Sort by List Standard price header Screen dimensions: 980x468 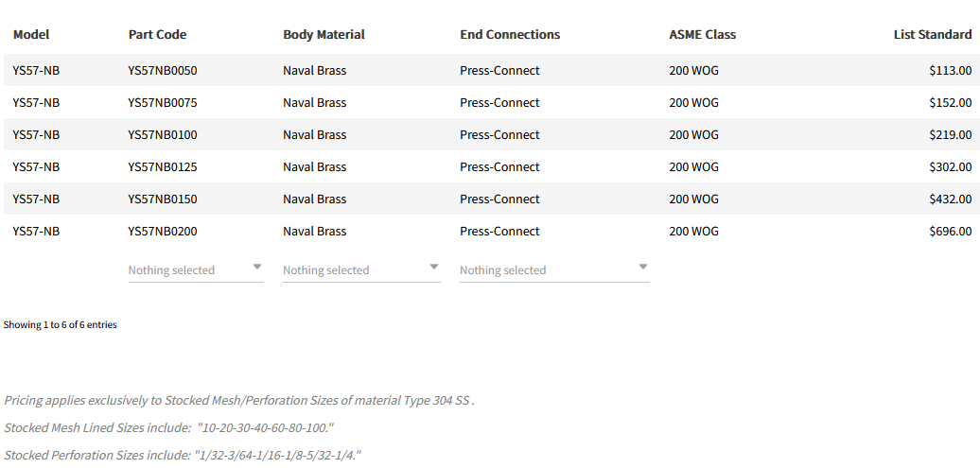click(x=932, y=35)
